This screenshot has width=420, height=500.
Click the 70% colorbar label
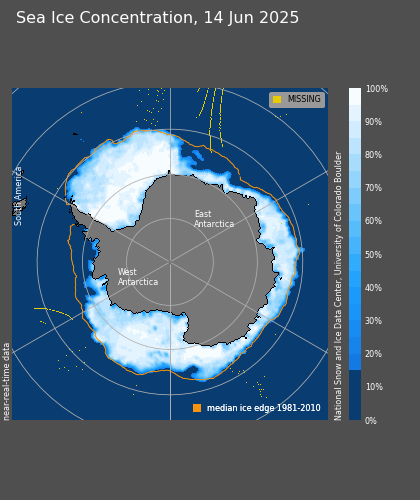[x=373, y=188]
